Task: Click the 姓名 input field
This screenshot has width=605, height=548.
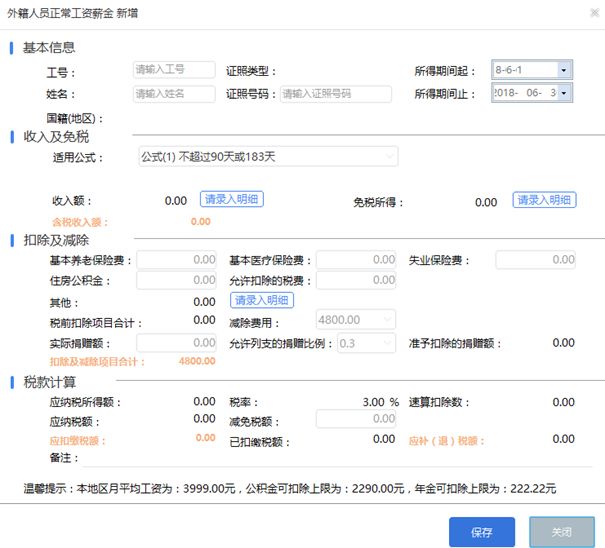Action: 174,94
